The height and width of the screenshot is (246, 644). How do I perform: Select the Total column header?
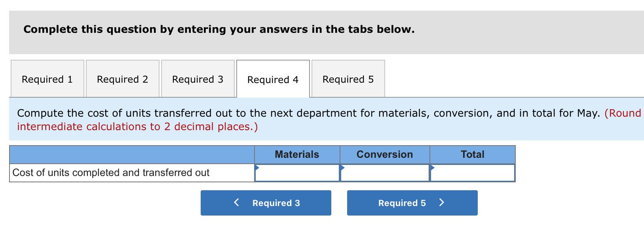[472, 154]
